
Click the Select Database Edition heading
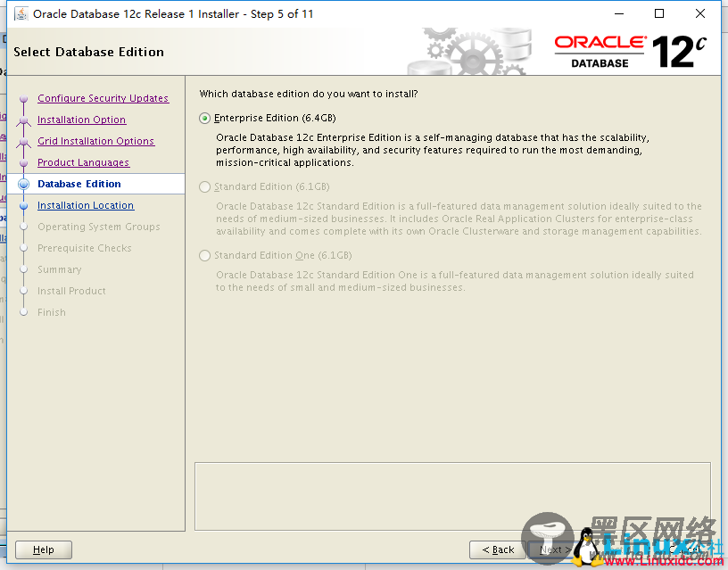point(88,52)
